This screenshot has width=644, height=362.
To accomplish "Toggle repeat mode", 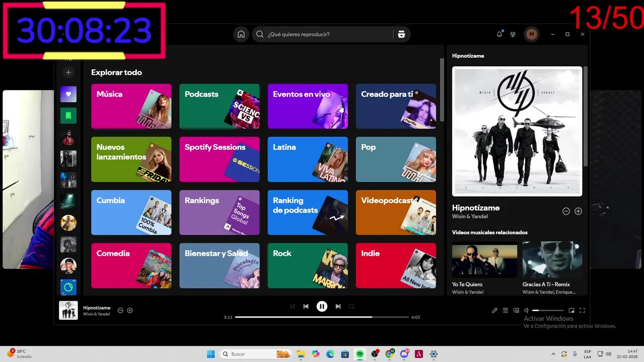I will click(352, 306).
